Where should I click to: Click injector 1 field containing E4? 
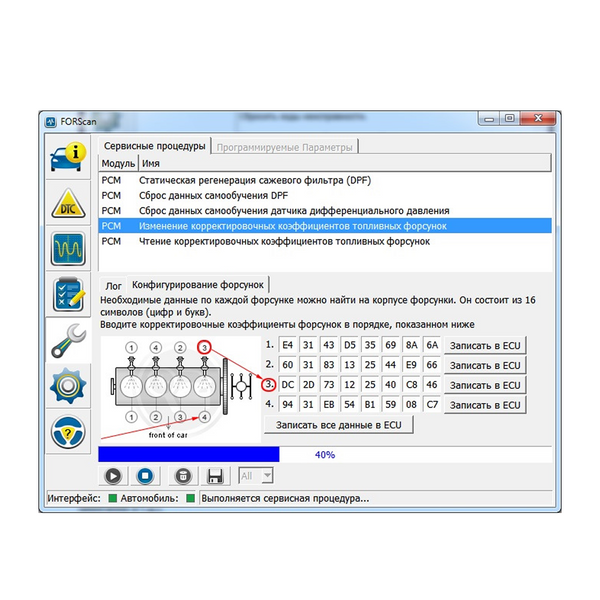(x=288, y=345)
